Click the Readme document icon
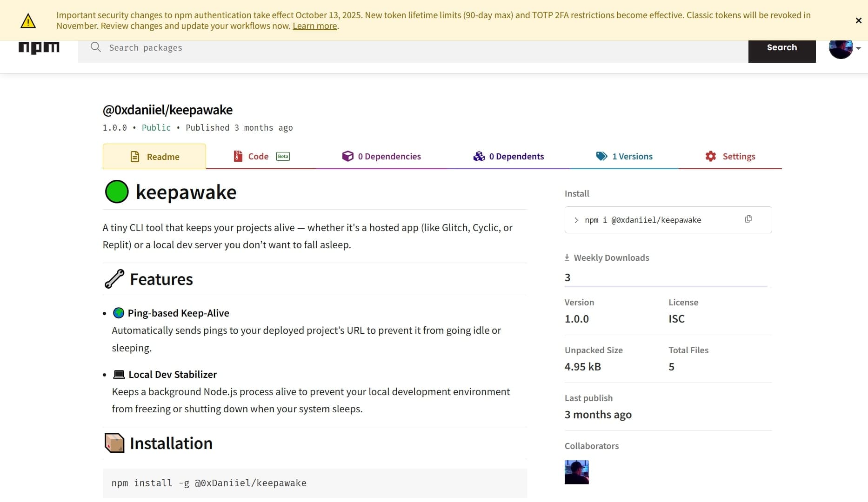Image resolution: width=868 pixels, height=502 pixels. tap(134, 157)
